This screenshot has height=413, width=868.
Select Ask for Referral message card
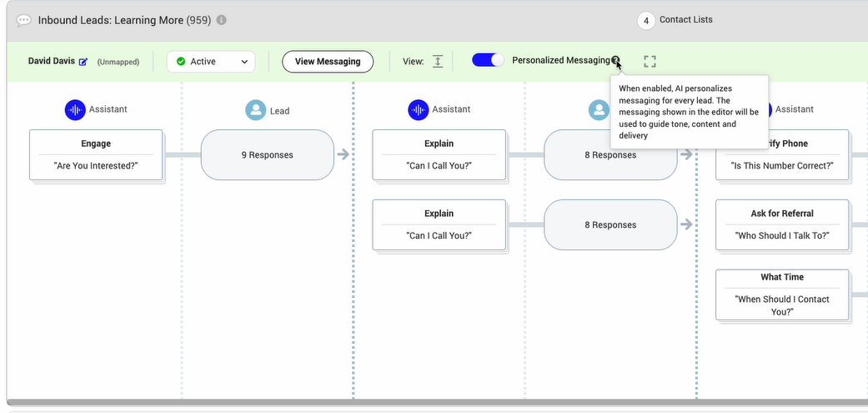tap(781, 224)
